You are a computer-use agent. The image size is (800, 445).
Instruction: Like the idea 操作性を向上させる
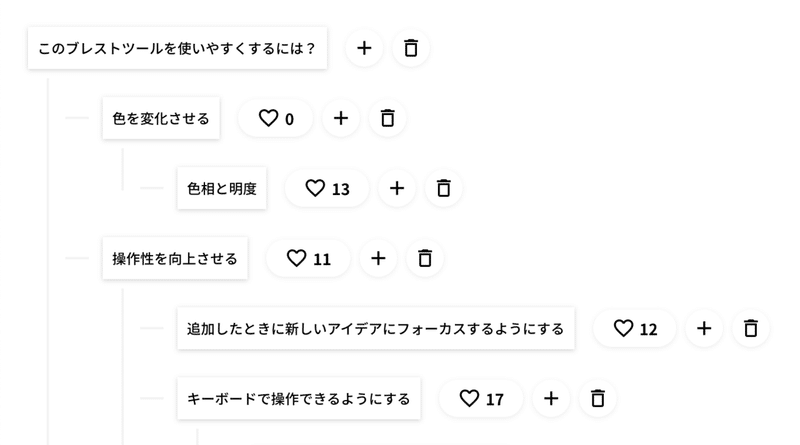[308, 258]
